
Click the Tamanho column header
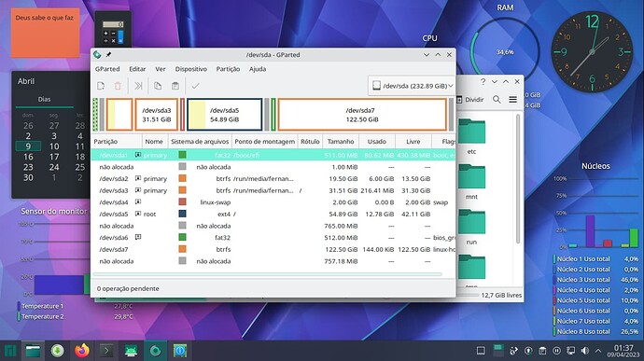coord(341,141)
